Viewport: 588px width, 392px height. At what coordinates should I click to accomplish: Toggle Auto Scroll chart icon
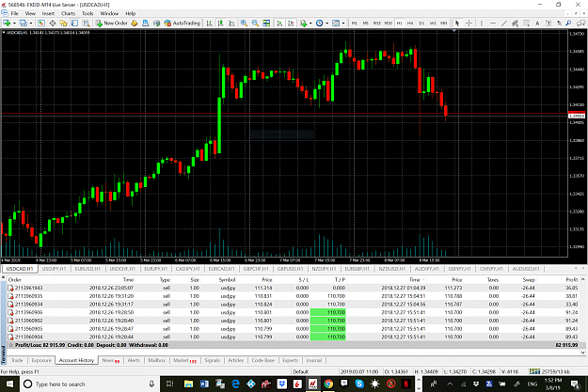tap(279, 24)
